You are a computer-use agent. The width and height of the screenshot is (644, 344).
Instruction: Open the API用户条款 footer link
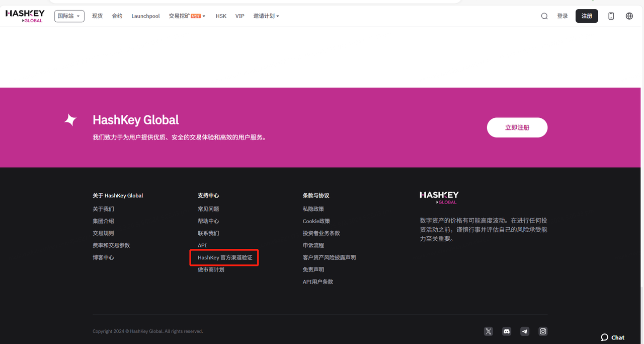coord(318,282)
